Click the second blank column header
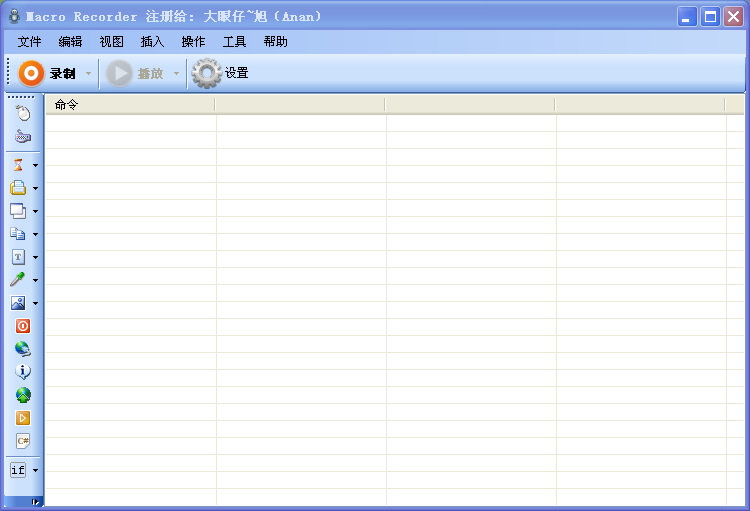The image size is (750, 511). pyautogui.click(x=300, y=104)
